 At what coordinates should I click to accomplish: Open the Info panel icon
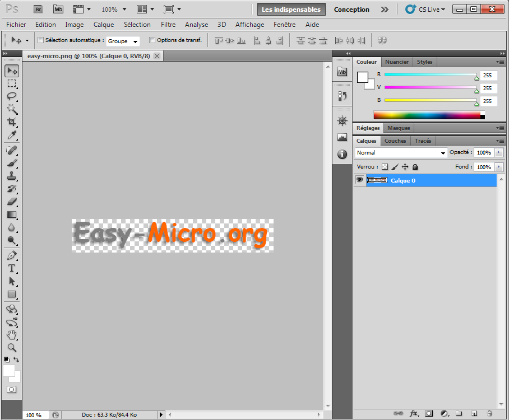[342, 154]
